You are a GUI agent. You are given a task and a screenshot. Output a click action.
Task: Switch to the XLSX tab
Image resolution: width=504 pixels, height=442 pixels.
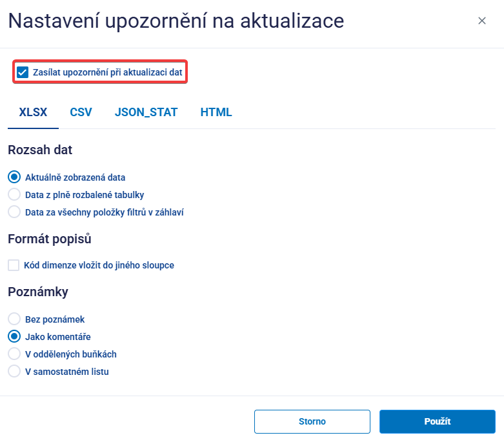pyautogui.click(x=33, y=112)
